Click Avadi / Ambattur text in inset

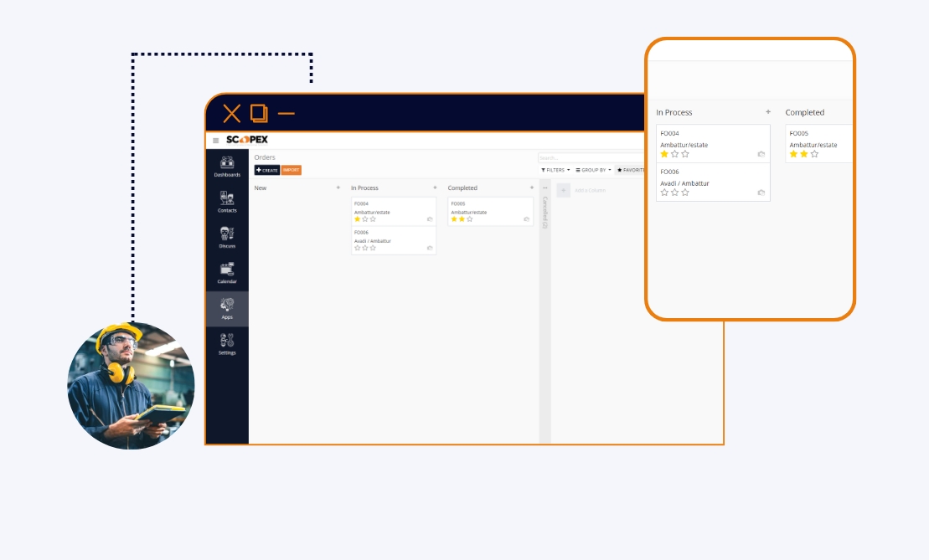pyautogui.click(x=684, y=183)
